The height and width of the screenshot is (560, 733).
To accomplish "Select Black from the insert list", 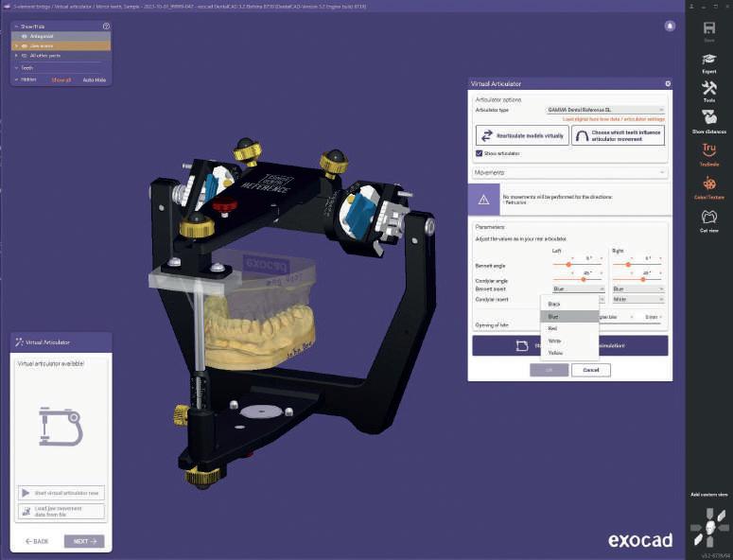I will tap(569, 304).
